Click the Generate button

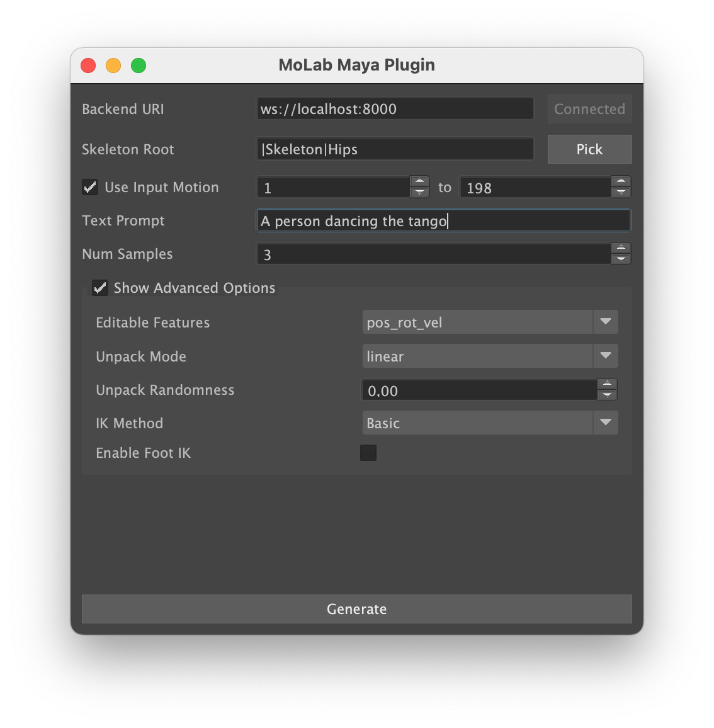356,609
